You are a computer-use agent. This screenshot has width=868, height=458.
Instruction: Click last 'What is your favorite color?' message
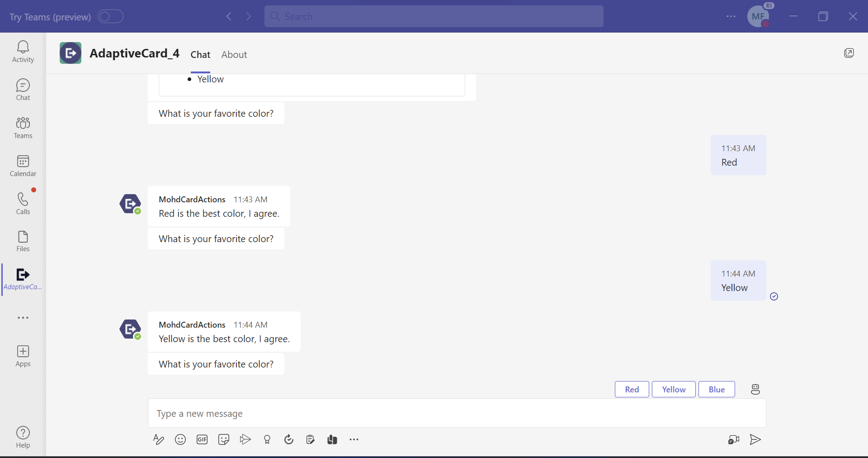click(x=216, y=364)
